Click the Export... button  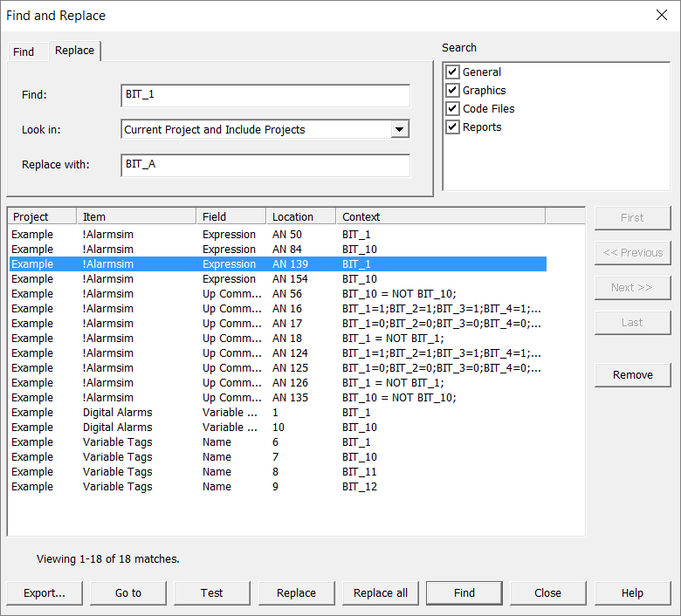click(x=45, y=593)
